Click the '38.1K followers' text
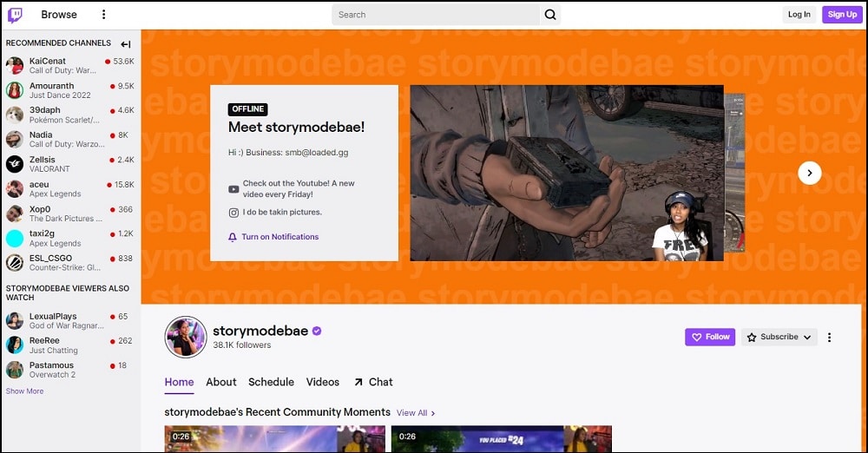 (242, 345)
